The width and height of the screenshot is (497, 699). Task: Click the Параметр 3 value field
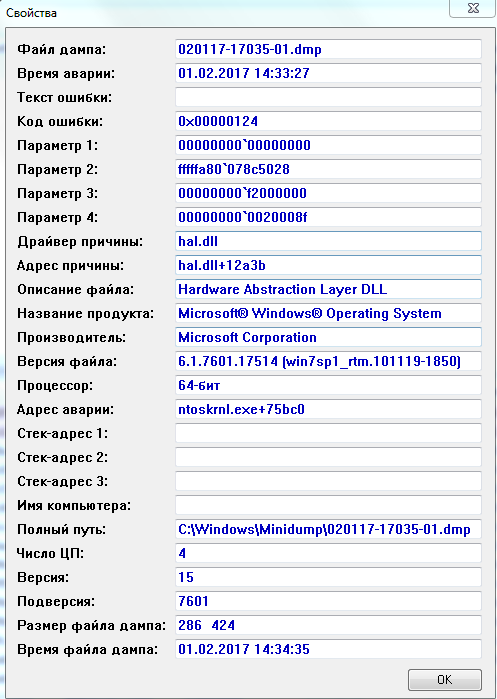click(329, 193)
